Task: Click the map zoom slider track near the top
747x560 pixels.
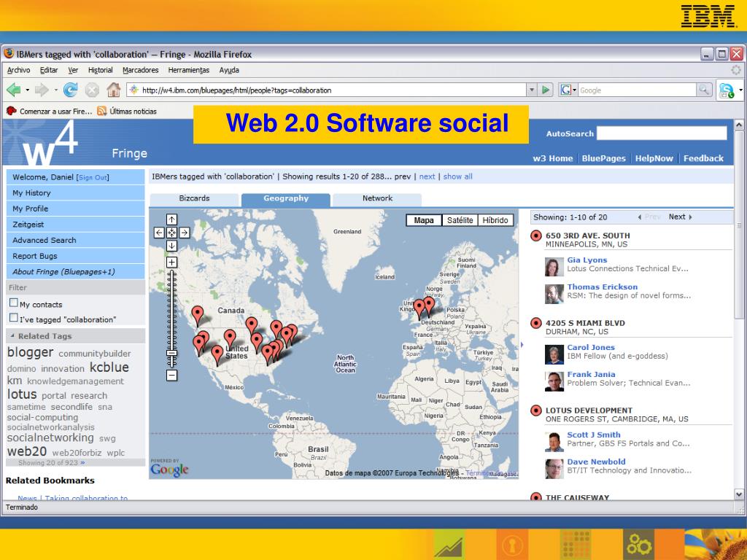Action: (172, 279)
